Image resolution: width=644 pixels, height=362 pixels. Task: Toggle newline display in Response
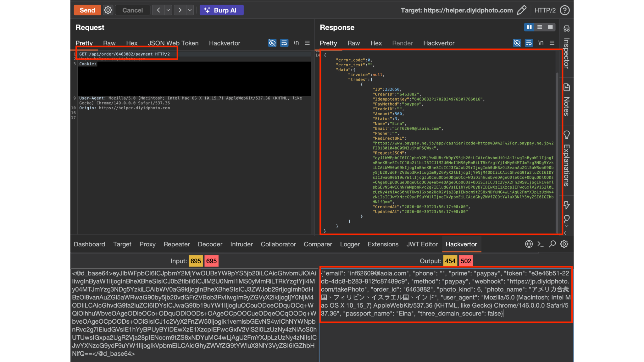[541, 43]
